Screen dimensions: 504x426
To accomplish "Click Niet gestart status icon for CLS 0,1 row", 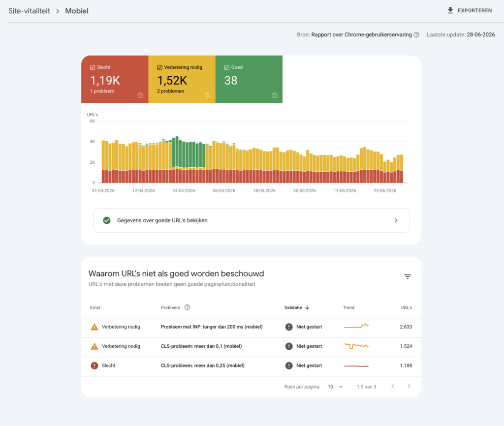I will coord(289,346).
